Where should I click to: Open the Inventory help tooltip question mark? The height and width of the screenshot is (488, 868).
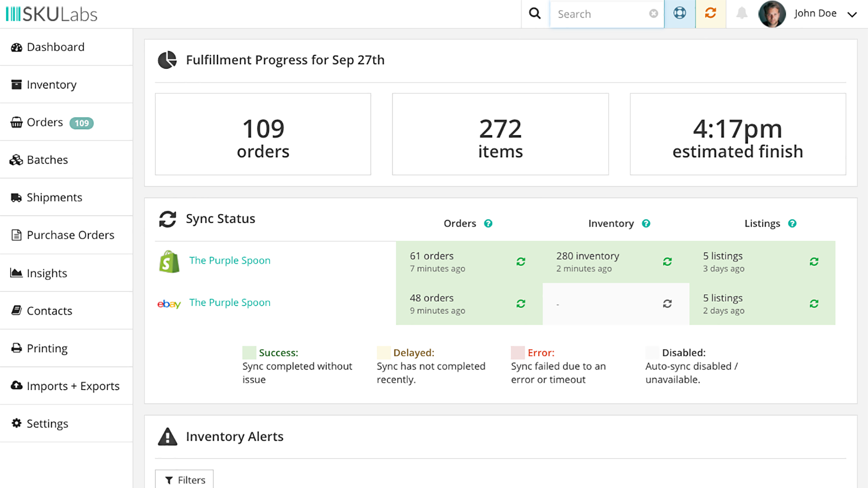click(x=646, y=223)
